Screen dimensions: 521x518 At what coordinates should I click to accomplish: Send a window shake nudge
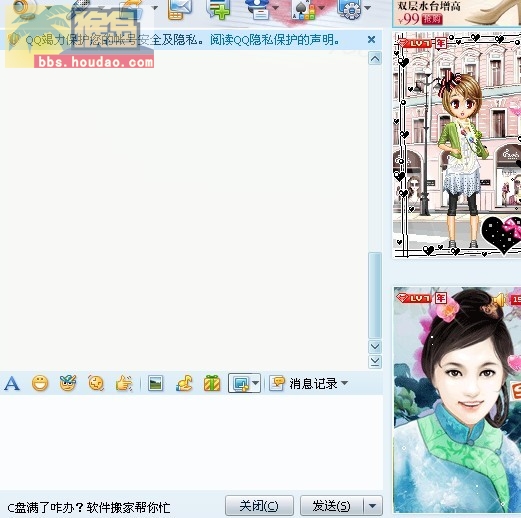[96, 383]
